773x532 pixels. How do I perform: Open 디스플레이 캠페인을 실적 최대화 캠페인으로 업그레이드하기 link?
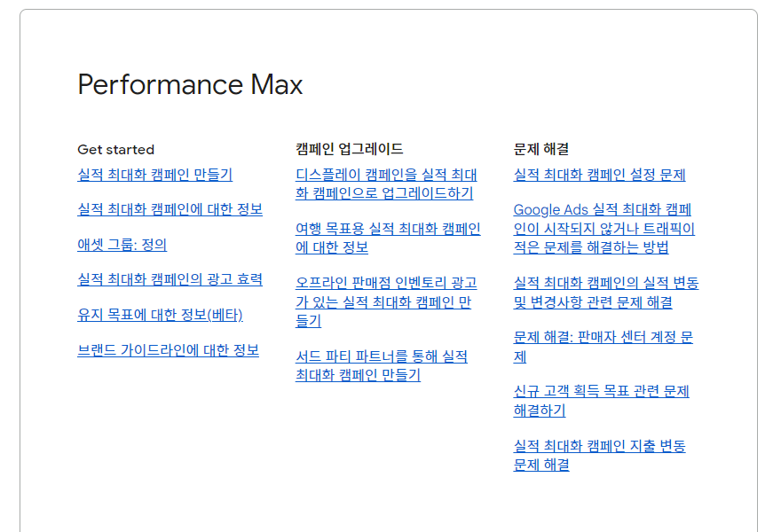(387, 184)
